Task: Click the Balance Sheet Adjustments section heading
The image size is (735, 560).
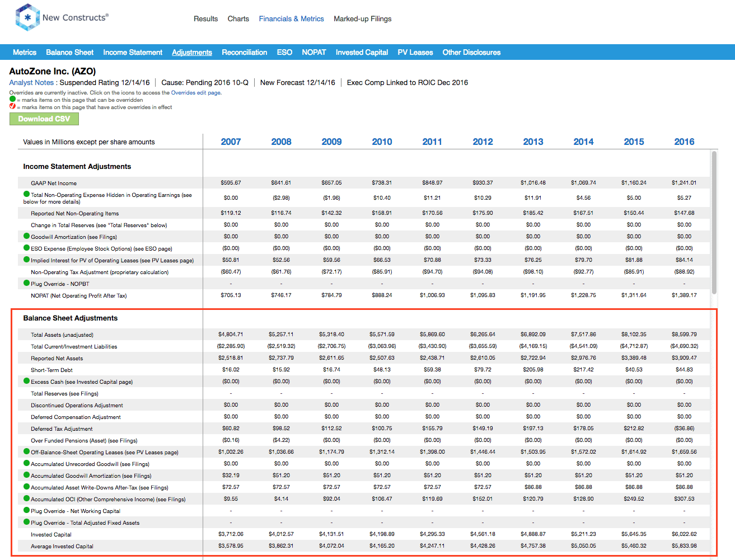Action: [71, 318]
